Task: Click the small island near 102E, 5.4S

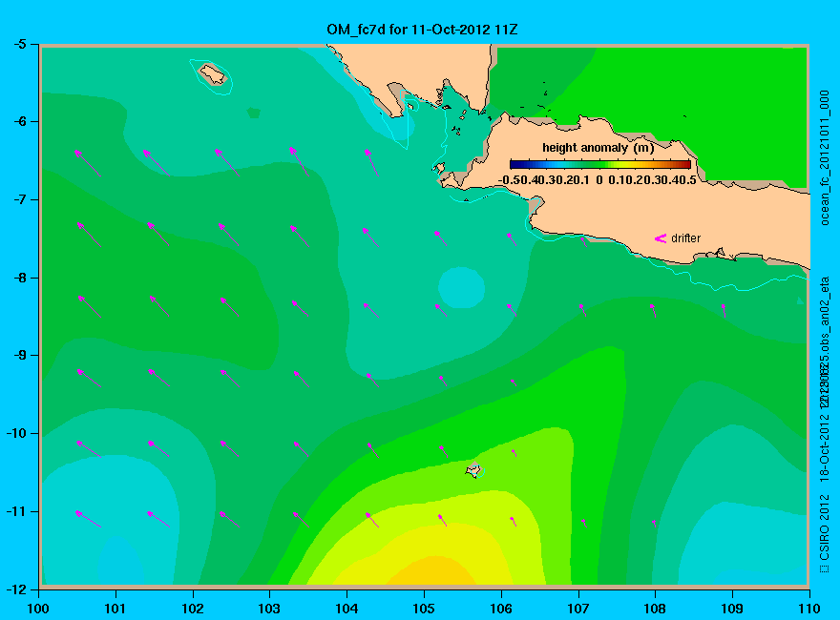Action: (x=213, y=74)
